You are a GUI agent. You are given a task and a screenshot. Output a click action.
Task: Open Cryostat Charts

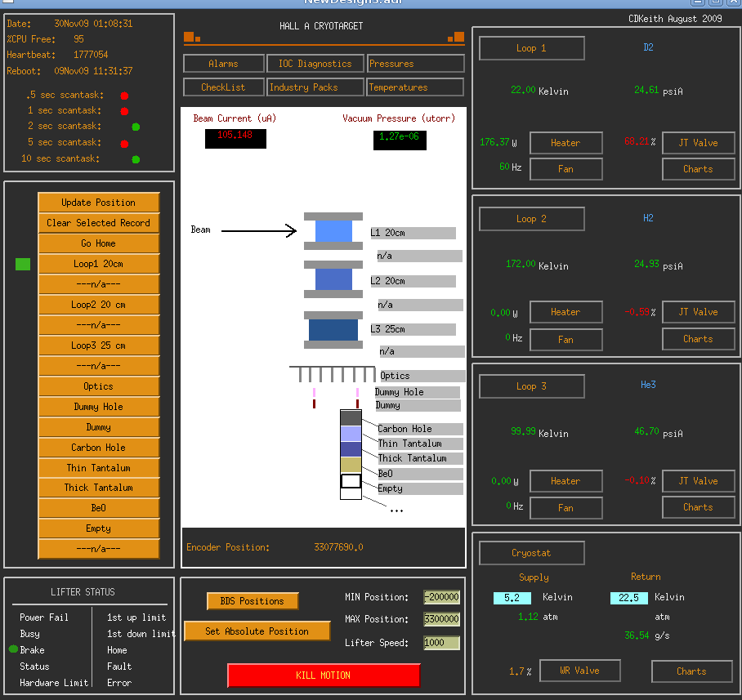(692, 671)
